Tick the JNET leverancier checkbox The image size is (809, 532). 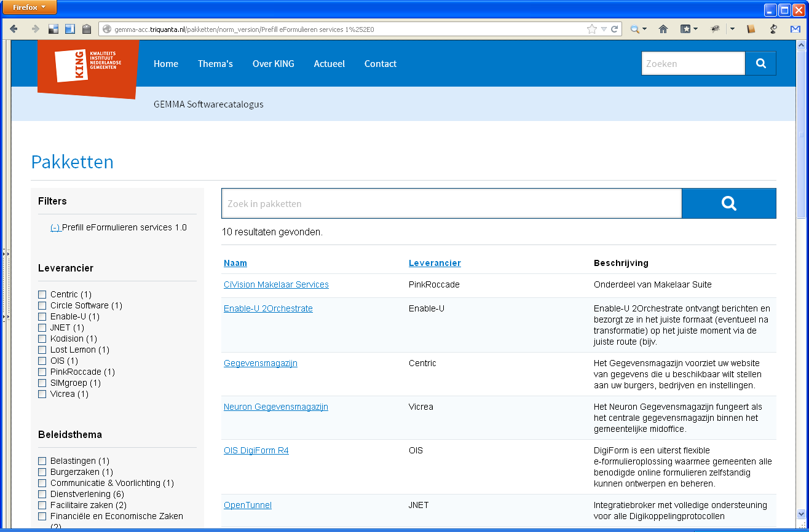click(42, 328)
